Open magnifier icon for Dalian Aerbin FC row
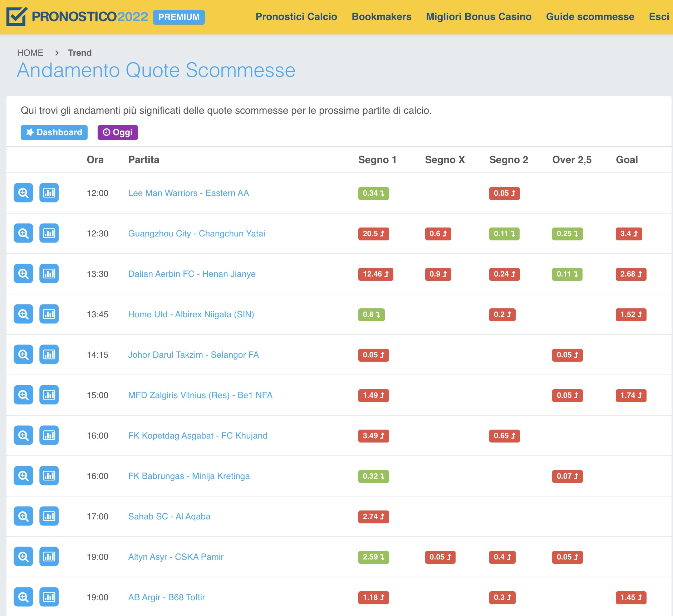Viewport: 673px width, 616px height. click(23, 274)
